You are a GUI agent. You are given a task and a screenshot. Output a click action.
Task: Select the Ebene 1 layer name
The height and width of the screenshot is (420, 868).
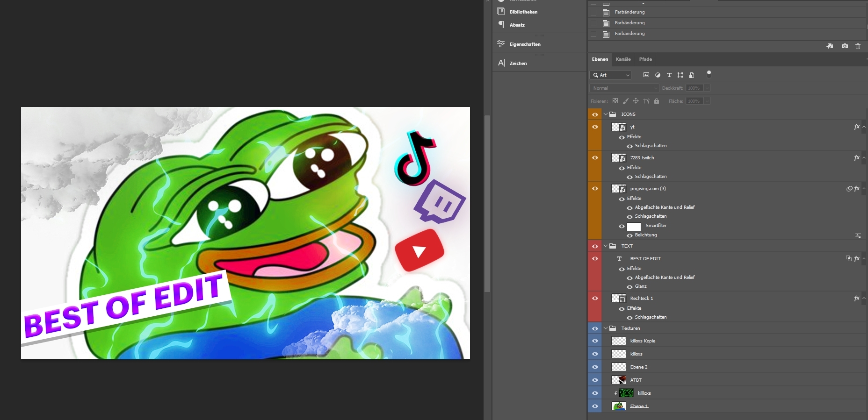639,406
